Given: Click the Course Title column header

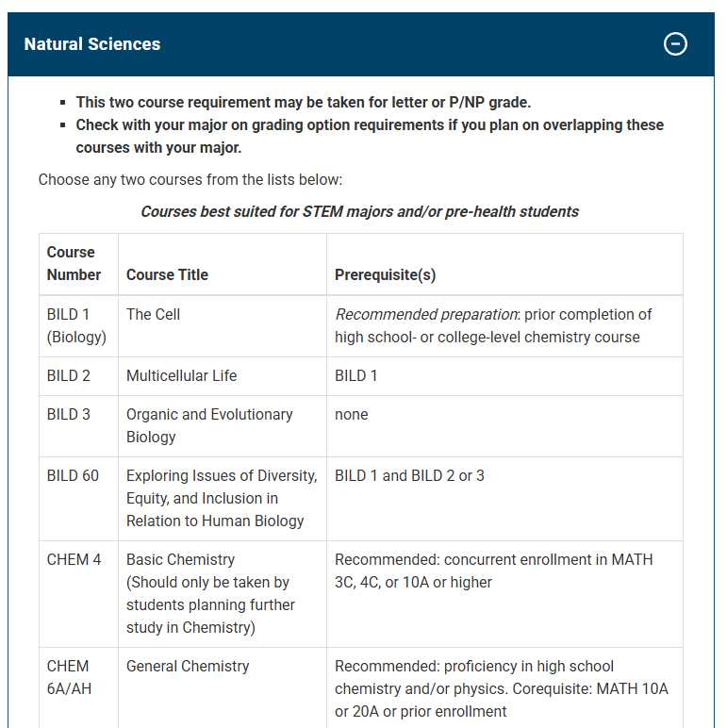Looking at the screenshot, I should [167, 274].
